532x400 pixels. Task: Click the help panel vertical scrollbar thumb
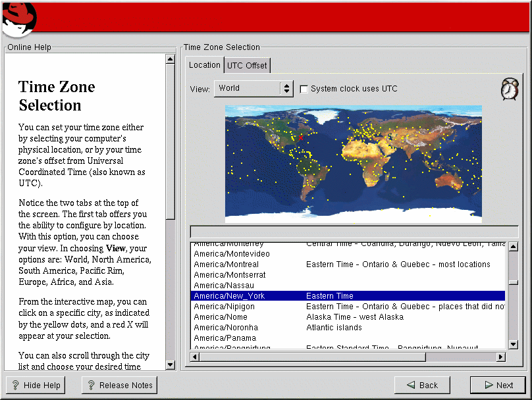click(171, 141)
